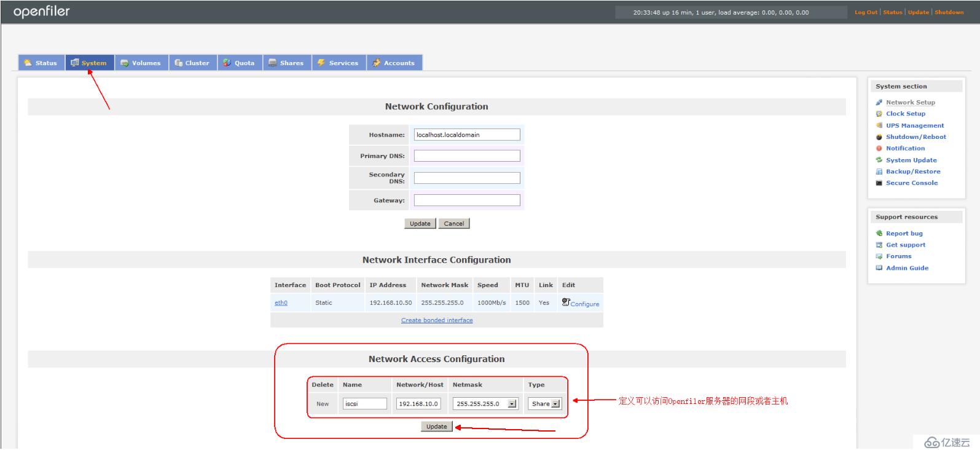Go to the Services tab
The width and height of the screenshot is (980, 450).
(339, 63)
